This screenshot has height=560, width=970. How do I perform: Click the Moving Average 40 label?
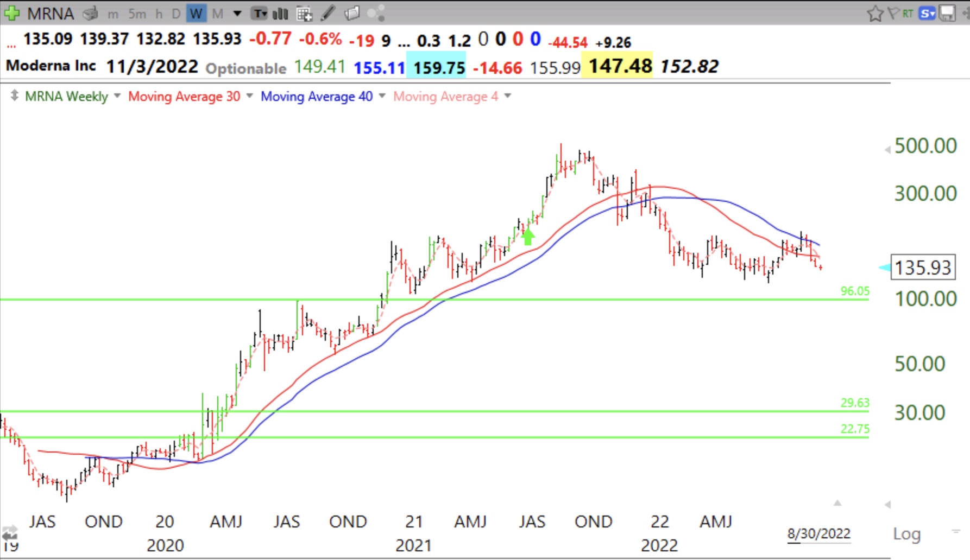pos(317,96)
